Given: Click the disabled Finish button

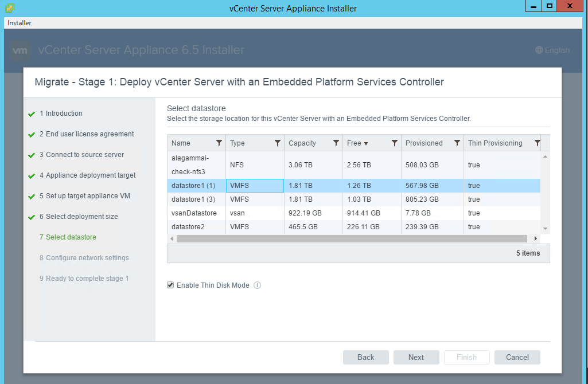Looking at the screenshot, I should tap(467, 358).
